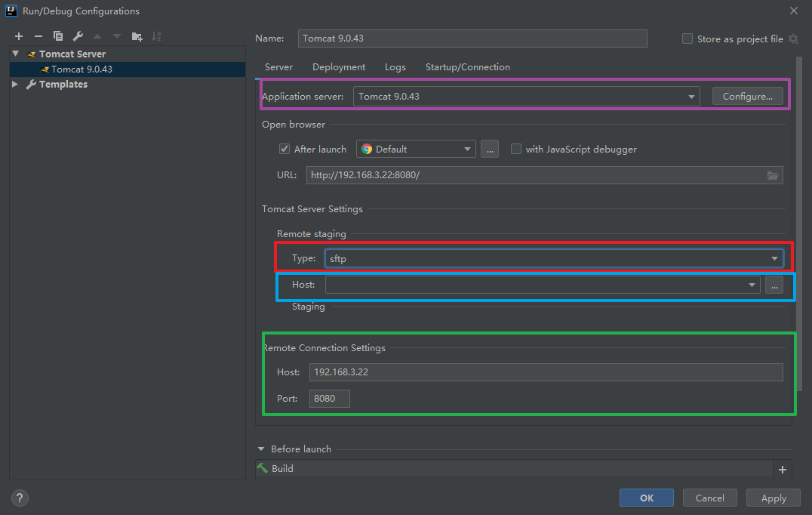Viewport: 812px width, 515px height.
Task: Click the vertical scrollbar of settings panel
Action: click(x=799, y=223)
